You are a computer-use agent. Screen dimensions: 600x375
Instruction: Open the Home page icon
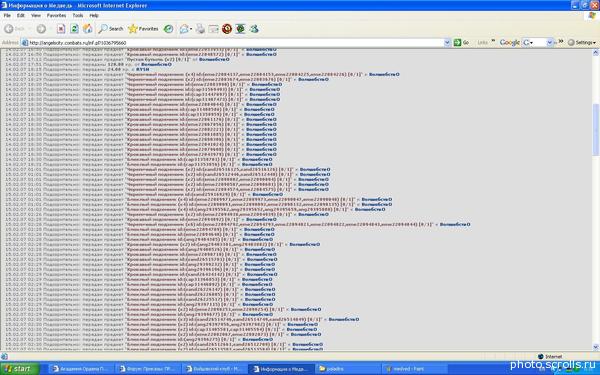[x=88, y=29]
